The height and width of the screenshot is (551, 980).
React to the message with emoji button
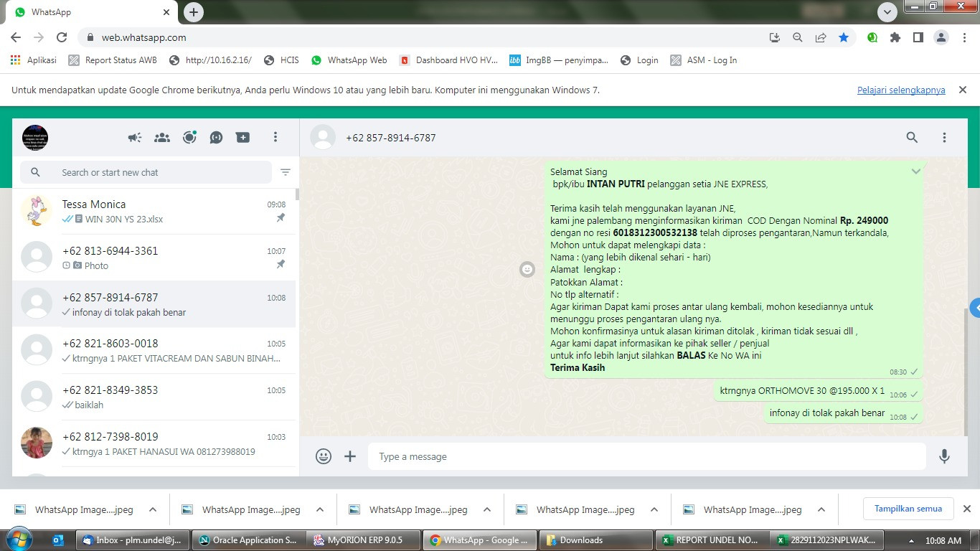(x=527, y=269)
